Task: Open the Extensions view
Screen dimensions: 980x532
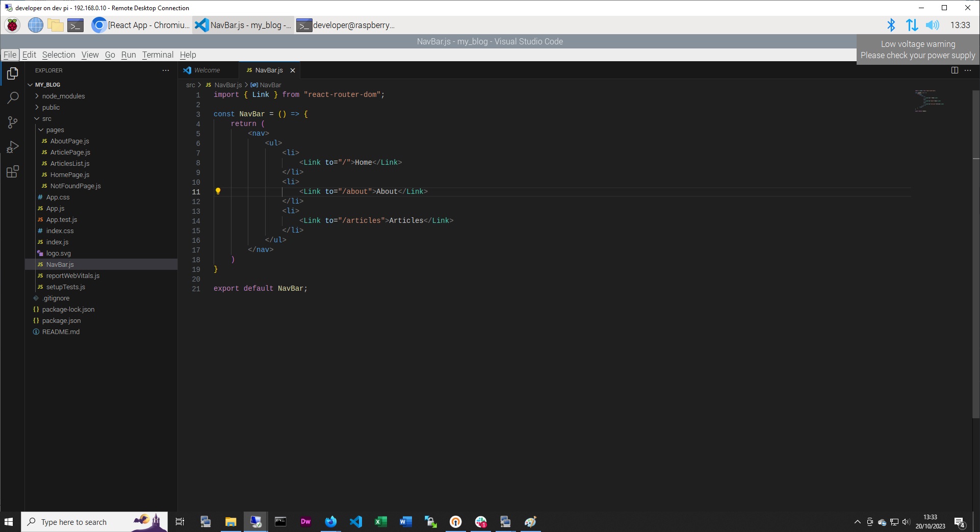Action: click(13, 171)
